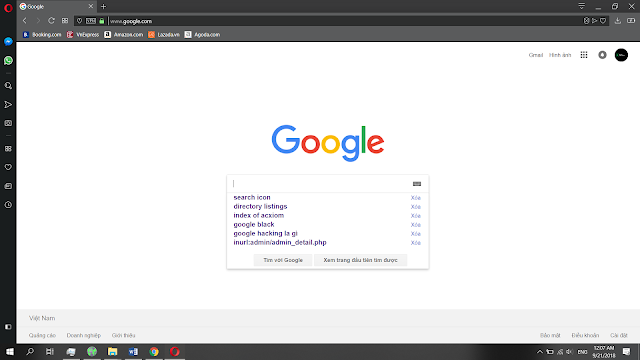Open Google account avatar menu

pyautogui.click(x=621, y=55)
